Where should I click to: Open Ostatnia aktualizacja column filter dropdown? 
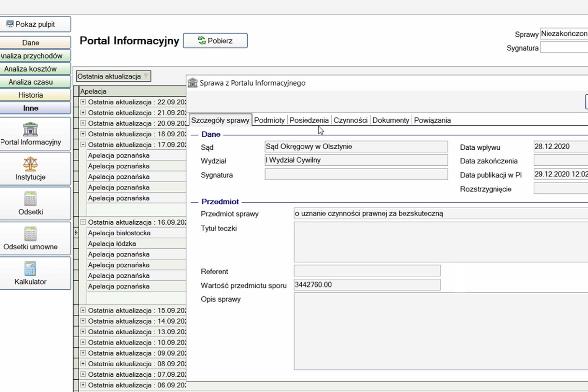146,76
